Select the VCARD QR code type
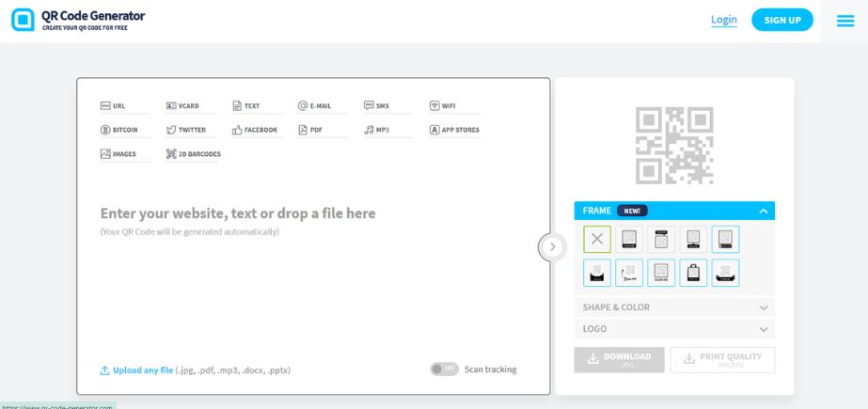 click(191, 105)
